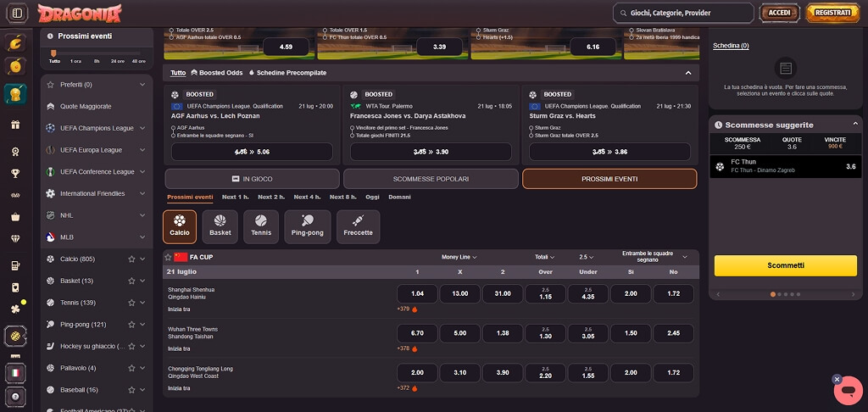Open Quote Maggiorate in sidebar
This screenshot has height=412, width=868.
[97, 106]
